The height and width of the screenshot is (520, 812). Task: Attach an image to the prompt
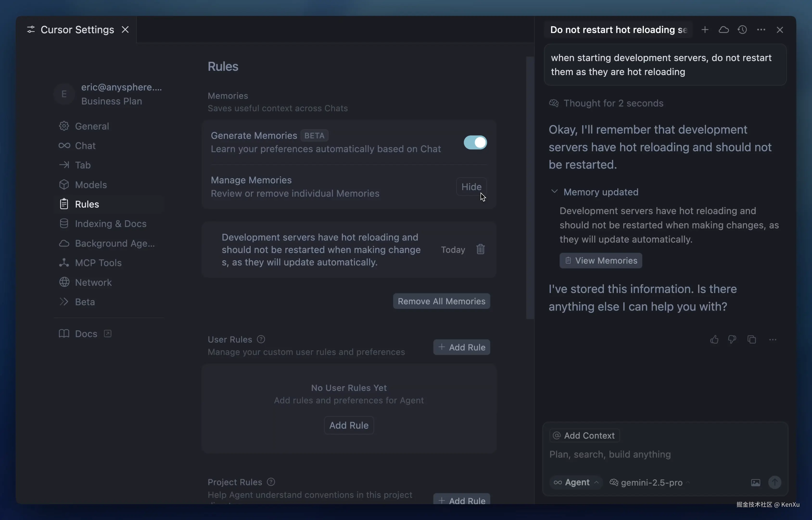[755, 482]
